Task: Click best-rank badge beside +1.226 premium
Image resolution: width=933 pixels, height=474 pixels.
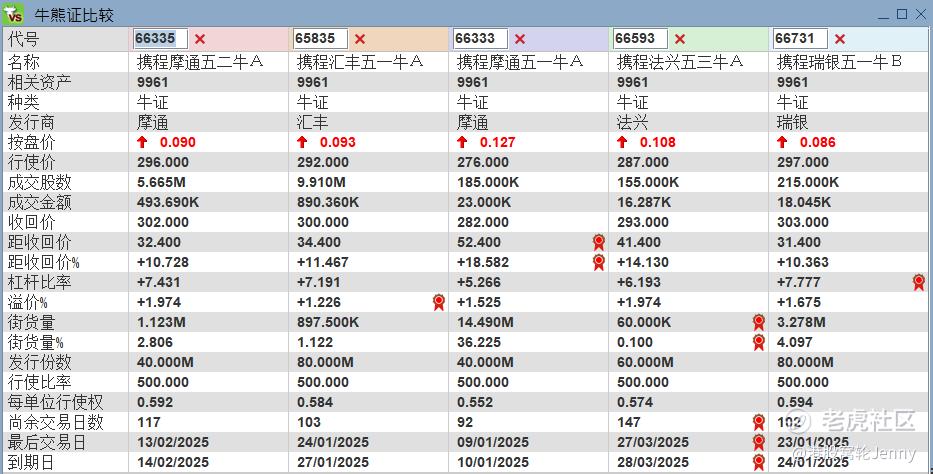Action: pos(439,302)
